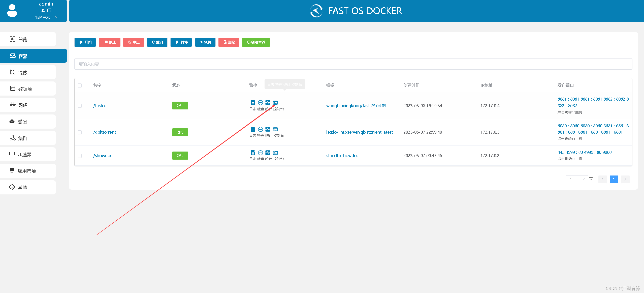Open the 简体中文 language dropdown

(47, 17)
